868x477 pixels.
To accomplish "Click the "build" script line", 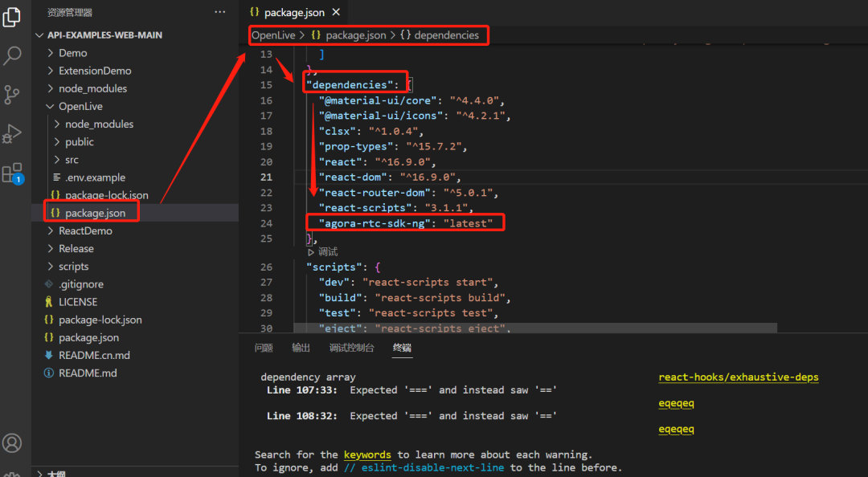I will point(415,298).
